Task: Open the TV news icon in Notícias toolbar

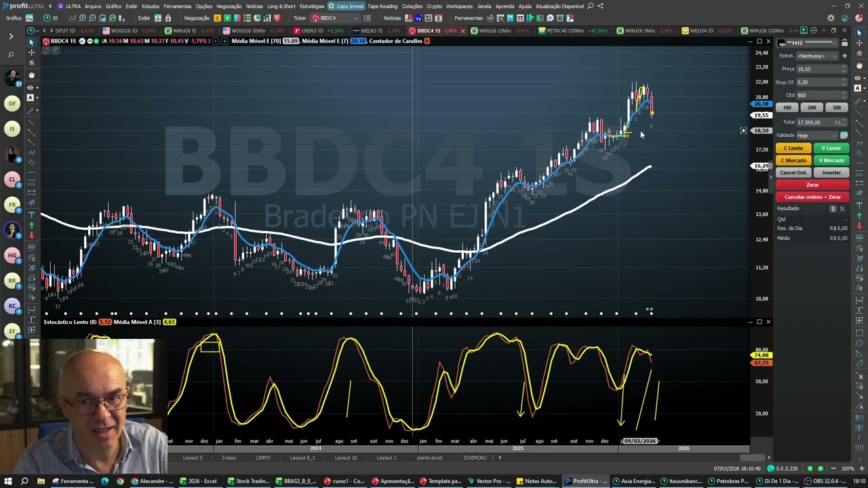Action: pos(418,18)
